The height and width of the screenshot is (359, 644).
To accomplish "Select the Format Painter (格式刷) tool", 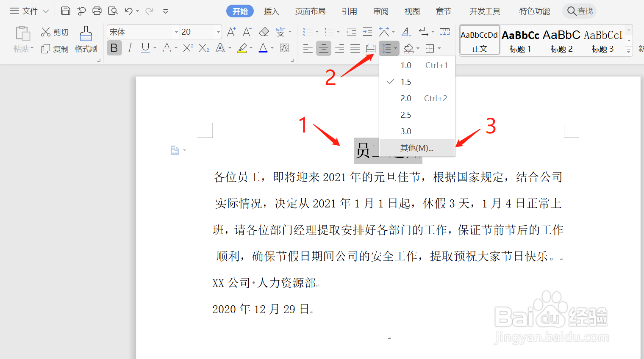I will (86, 40).
